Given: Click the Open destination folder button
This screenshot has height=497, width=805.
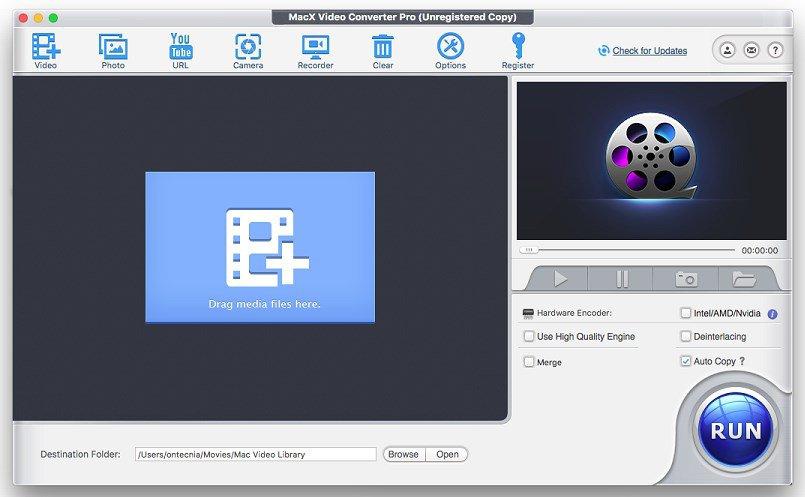Looking at the screenshot, I should pyautogui.click(x=447, y=454).
